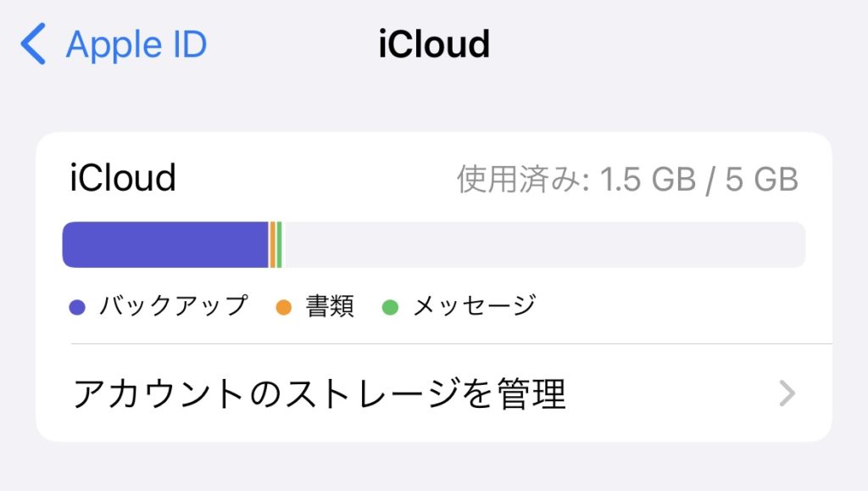Image resolution: width=868 pixels, height=491 pixels.
Task: Tap the 5 GB total capacity value
Action: [x=762, y=179]
